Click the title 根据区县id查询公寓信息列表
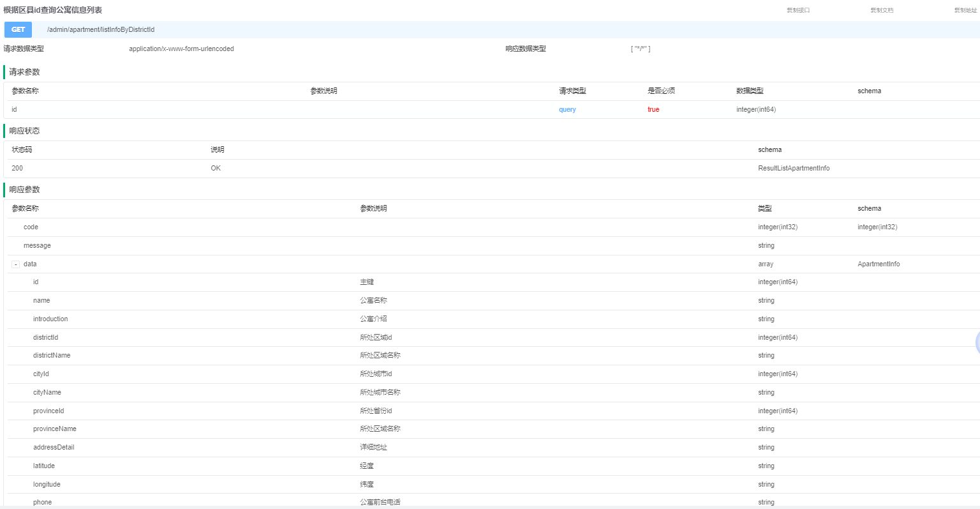The height and width of the screenshot is (509, 980). point(52,10)
